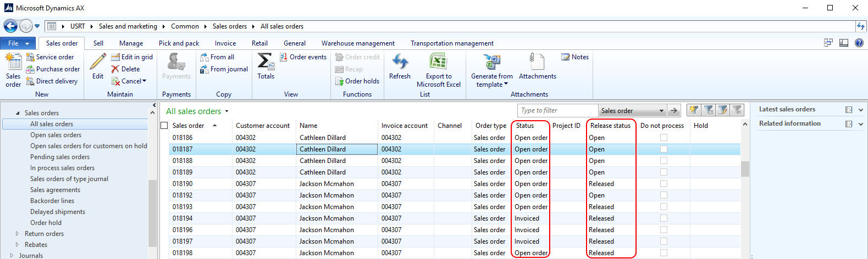Click the Type to filter field
868x259 pixels.
(x=558, y=111)
